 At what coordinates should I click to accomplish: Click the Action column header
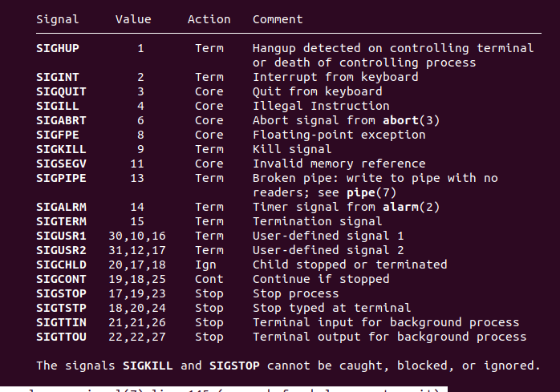coord(209,19)
